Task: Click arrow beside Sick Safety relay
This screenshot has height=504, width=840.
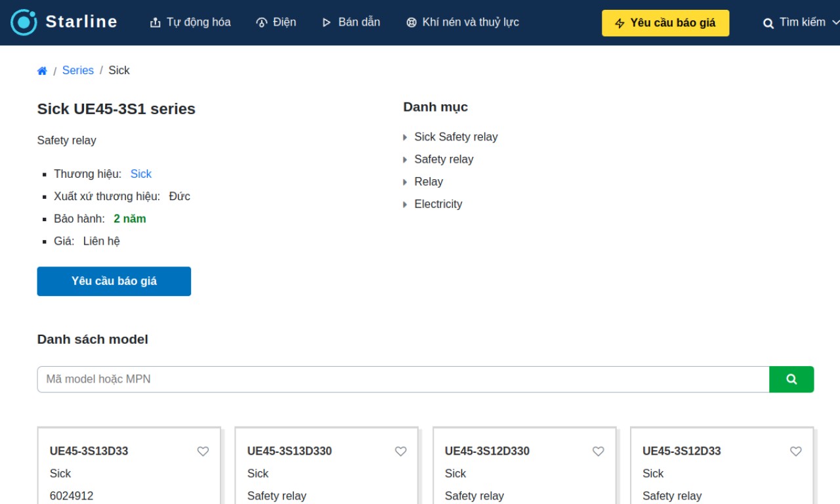Action: tap(405, 137)
